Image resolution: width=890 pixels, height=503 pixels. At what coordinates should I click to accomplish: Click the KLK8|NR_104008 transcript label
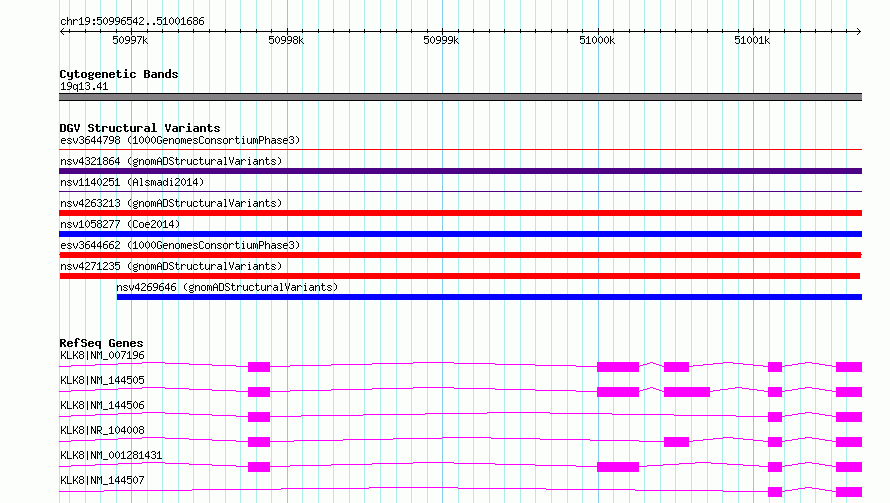102,430
